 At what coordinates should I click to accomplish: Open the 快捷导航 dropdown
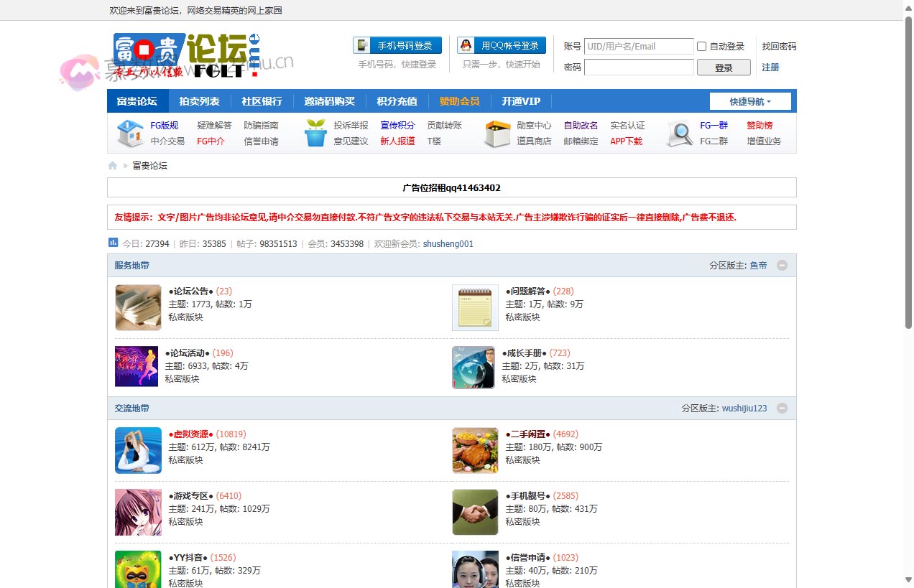point(750,102)
